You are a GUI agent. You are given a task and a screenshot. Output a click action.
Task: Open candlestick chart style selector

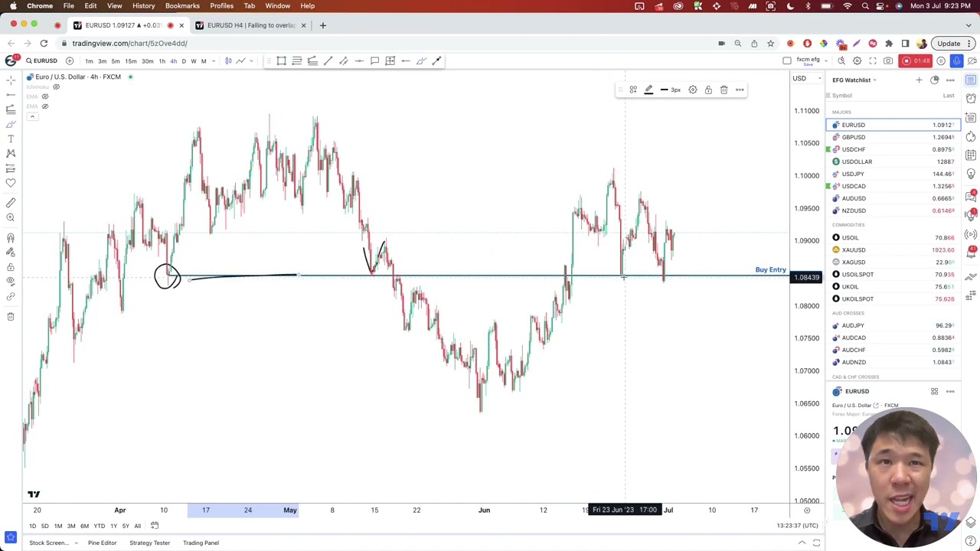tap(228, 60)
